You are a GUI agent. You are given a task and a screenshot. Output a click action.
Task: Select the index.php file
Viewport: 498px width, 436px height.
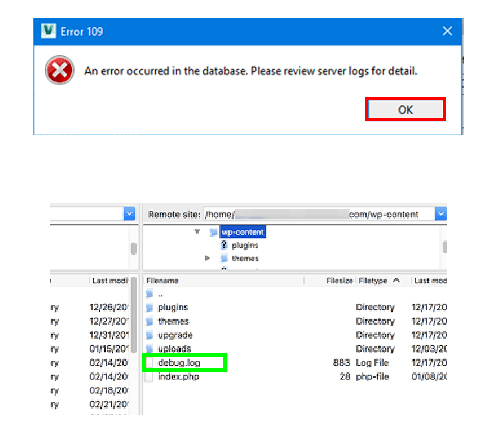(179, 377)
